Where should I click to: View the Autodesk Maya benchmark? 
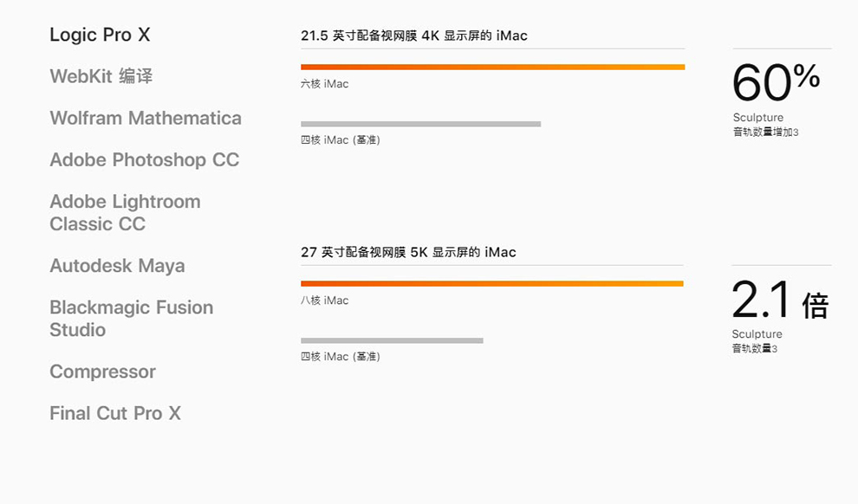117,266
